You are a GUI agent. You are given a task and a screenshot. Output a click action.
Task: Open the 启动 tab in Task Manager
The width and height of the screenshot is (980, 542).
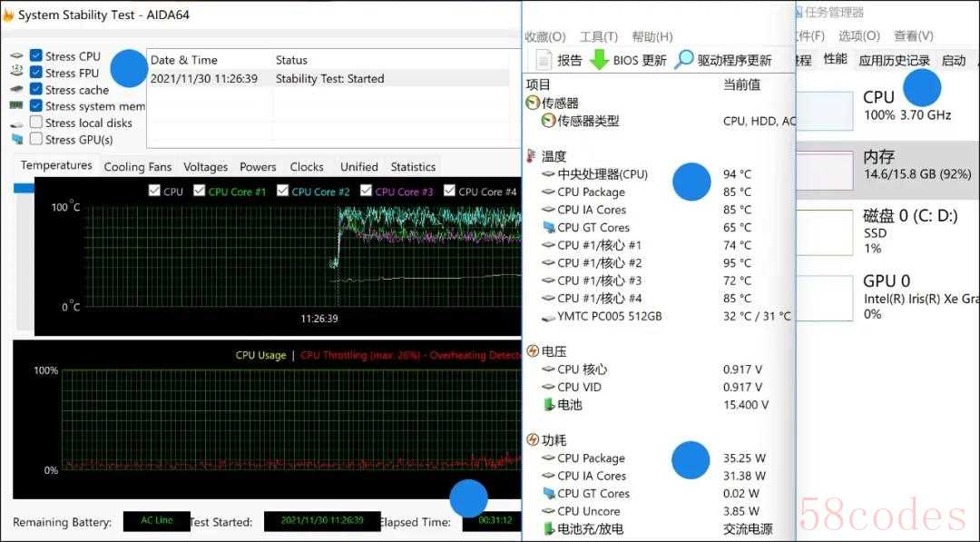tap(953, 60)
